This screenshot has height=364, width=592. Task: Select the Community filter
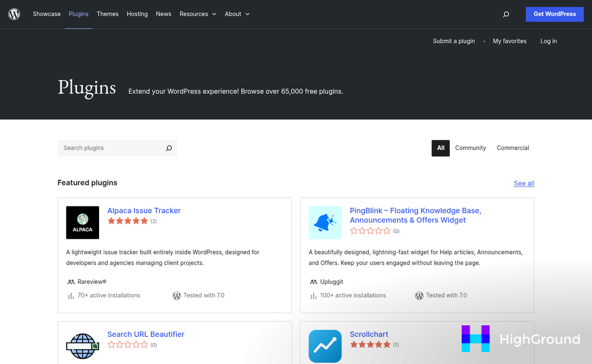coord(470,148)
